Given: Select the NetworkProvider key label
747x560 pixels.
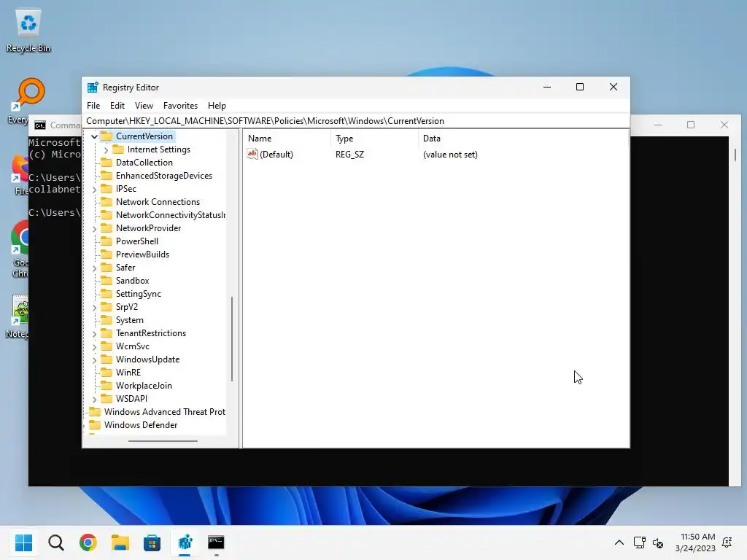Looking at the screenshot, I should (x=148, y=228).
